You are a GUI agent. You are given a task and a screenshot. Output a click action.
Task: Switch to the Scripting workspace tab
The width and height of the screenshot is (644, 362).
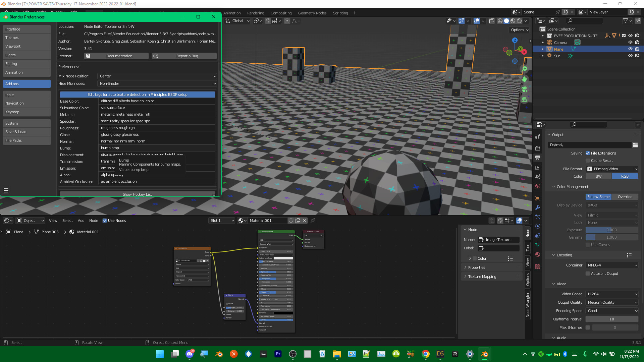340,13
